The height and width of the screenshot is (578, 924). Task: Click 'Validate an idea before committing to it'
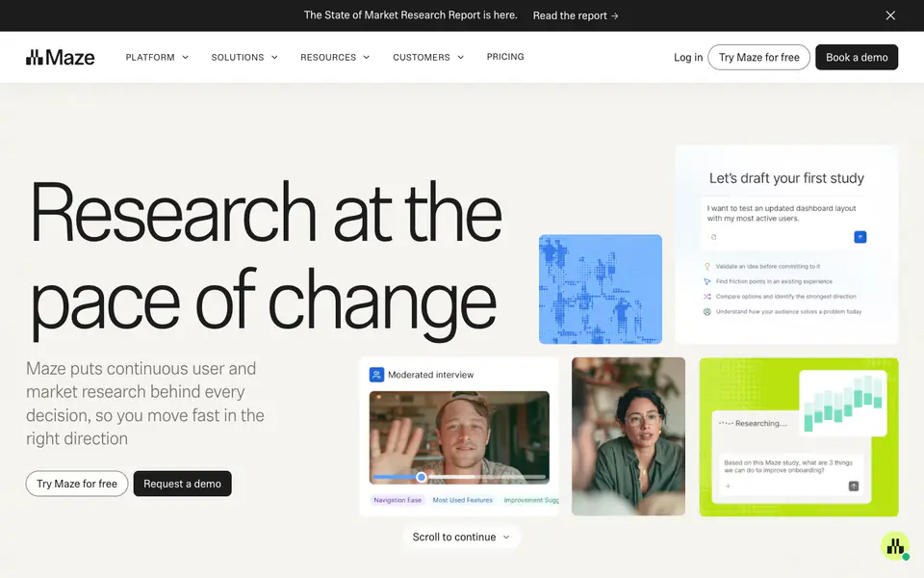[x=768, y=267]
